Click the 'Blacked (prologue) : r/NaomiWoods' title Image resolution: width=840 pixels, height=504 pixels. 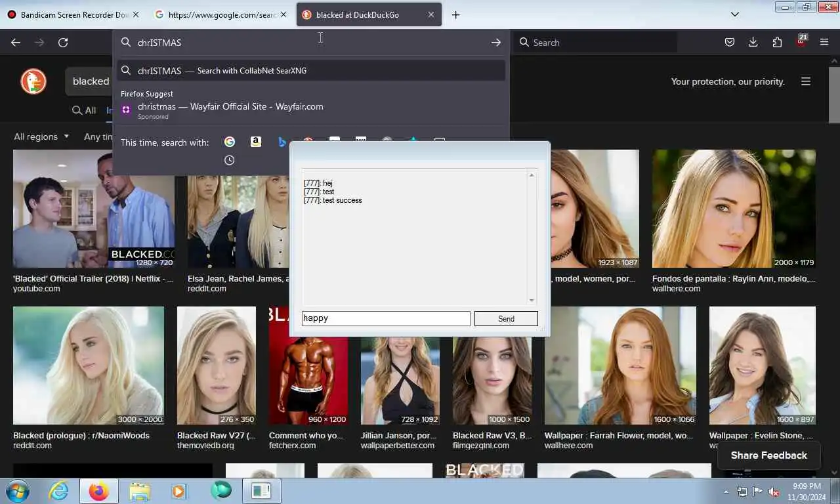click(81, 435)
